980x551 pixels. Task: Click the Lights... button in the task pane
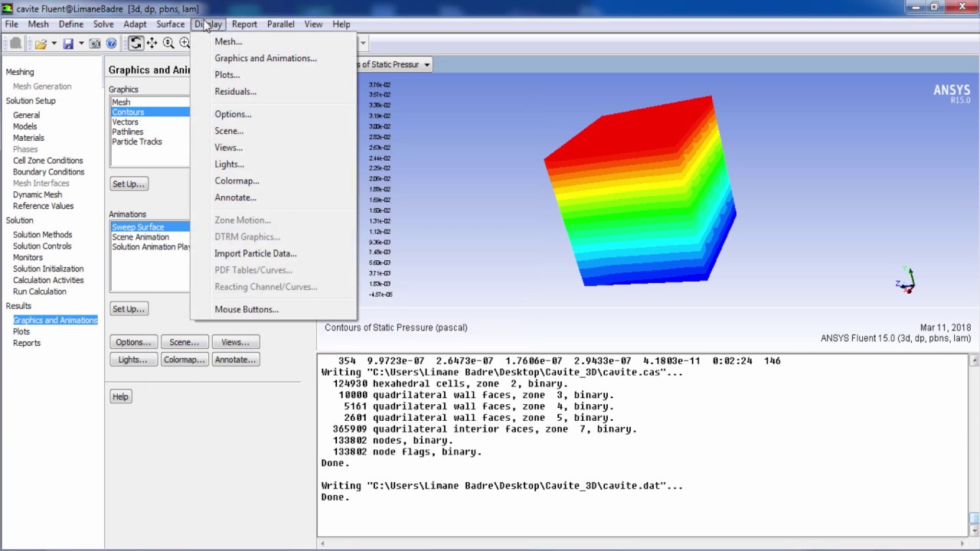point(133,360)
